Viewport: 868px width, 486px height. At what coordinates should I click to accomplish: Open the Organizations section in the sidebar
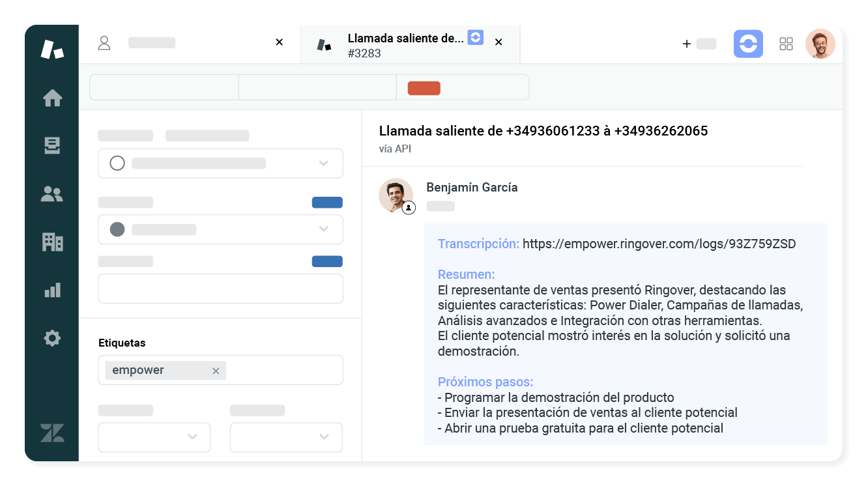[x=52, y=242]
